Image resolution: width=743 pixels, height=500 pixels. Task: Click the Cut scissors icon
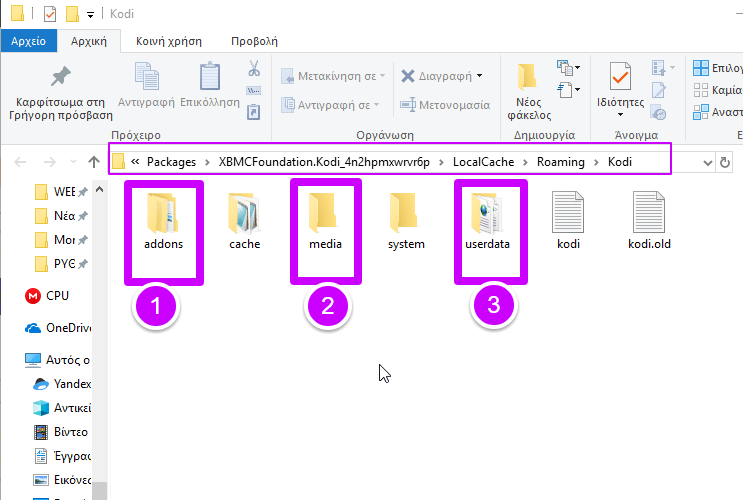click(254, 68)
